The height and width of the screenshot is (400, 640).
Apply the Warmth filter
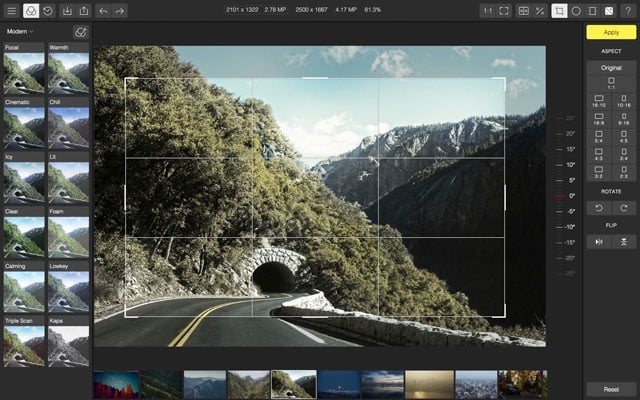(69, 69)
